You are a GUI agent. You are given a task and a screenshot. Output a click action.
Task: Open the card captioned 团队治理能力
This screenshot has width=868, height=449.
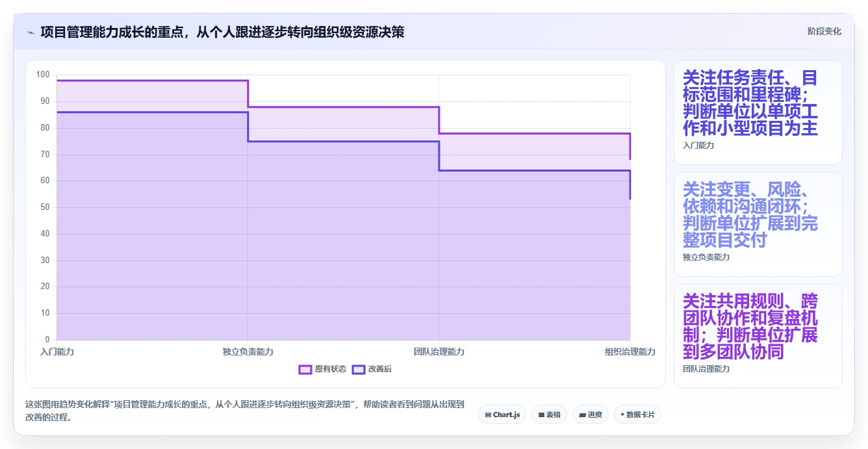pos(758,336)
